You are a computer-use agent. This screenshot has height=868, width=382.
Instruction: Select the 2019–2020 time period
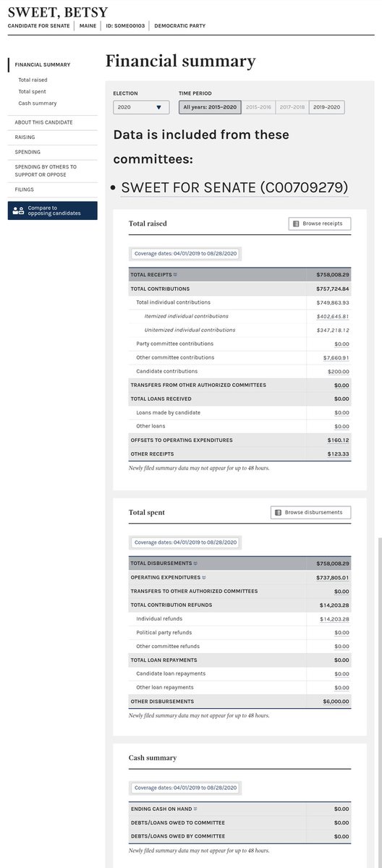pos(327,108)
